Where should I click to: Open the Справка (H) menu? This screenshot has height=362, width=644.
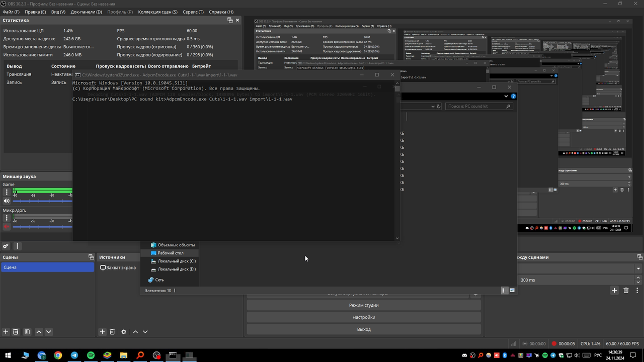(x=221, y=12)
